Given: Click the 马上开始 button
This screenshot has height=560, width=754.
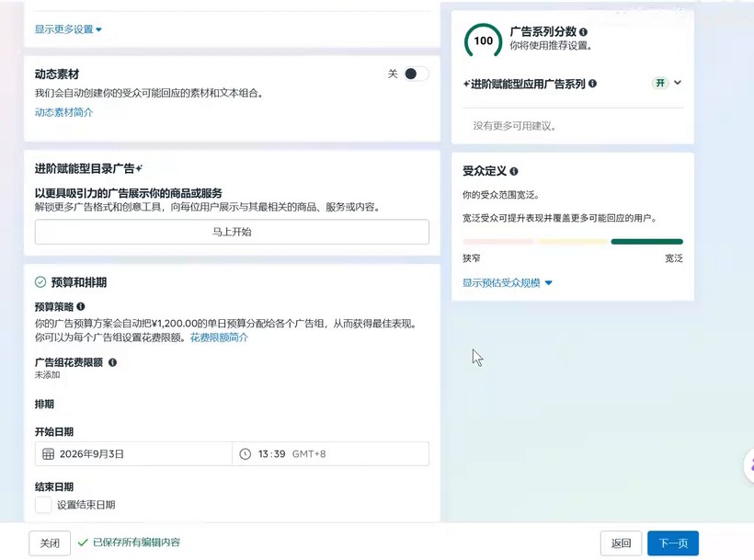Looking at the screenshot, I should (x=232, y=232).
